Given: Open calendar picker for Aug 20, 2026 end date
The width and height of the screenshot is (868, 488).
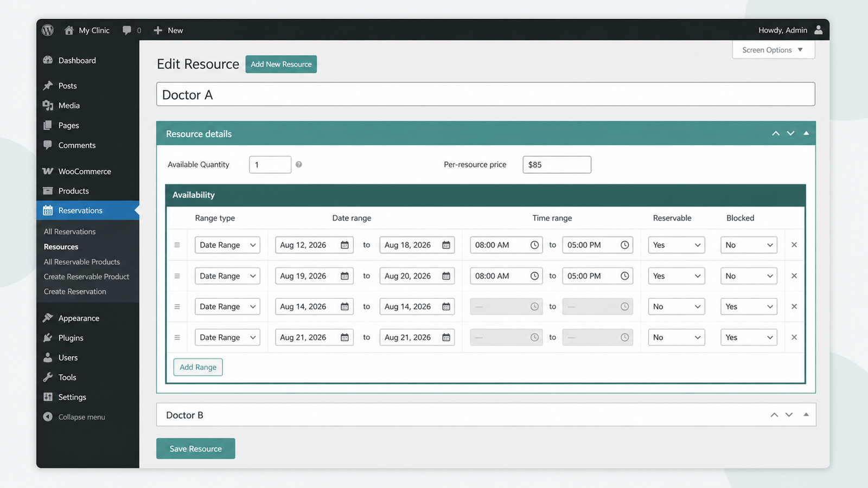Looking at the screenshot, I should click(446, 276).
